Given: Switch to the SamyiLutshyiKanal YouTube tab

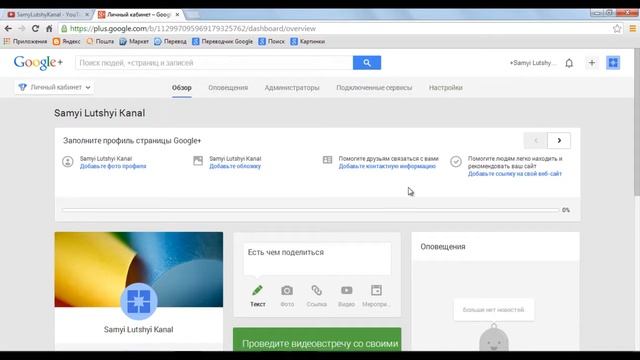Looking at the screenshot, I should point(47,14).
